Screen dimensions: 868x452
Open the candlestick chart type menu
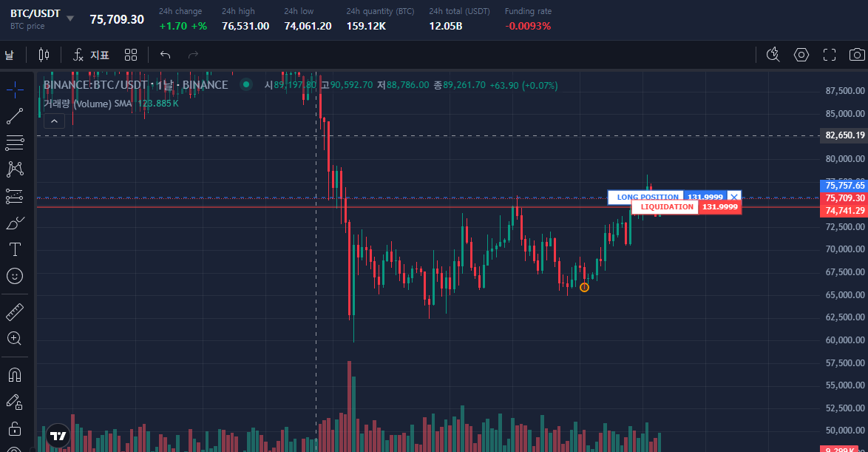click(x=44, y=55)
